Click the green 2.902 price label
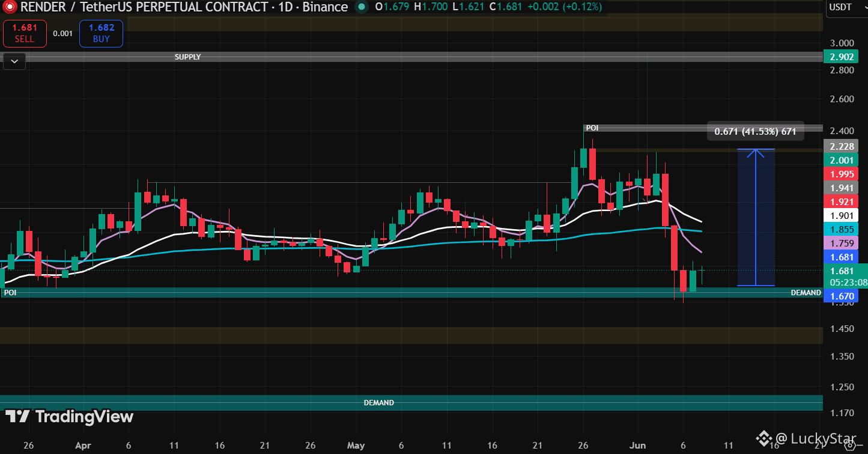The height and width of the screenshot is (454, 868). (841, 57)
